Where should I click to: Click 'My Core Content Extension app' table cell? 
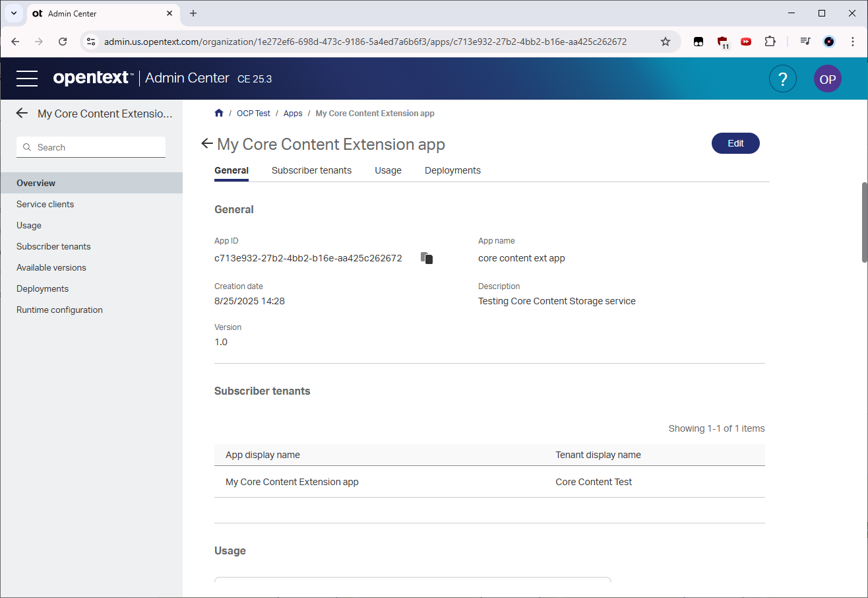pos(292,482)
